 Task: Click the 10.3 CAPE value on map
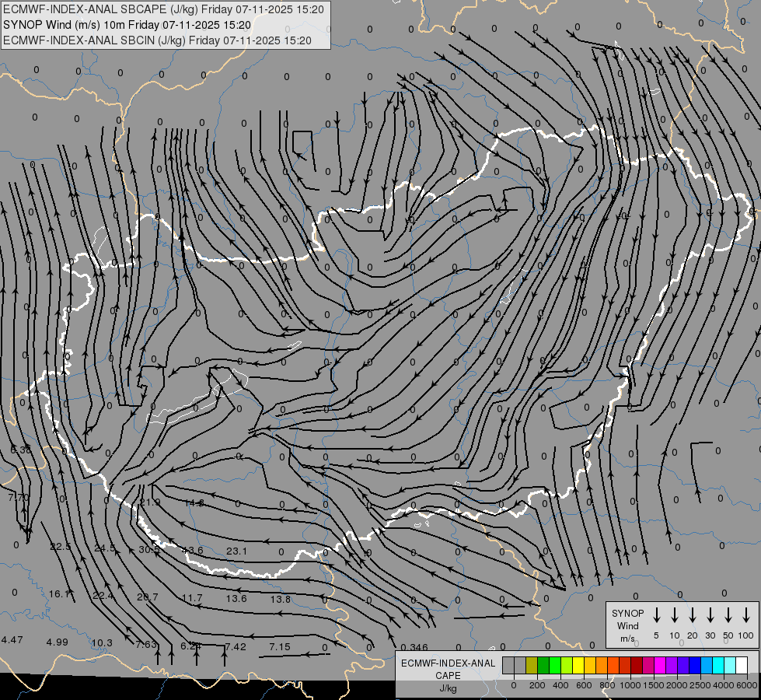click(x=102, y=643)
